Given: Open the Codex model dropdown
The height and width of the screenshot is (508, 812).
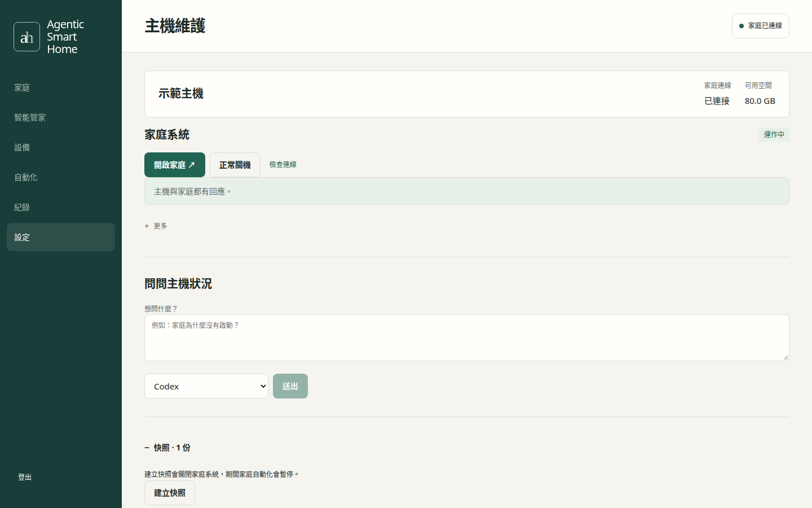Looking at the screenshot, I should (x=206, y=386).
